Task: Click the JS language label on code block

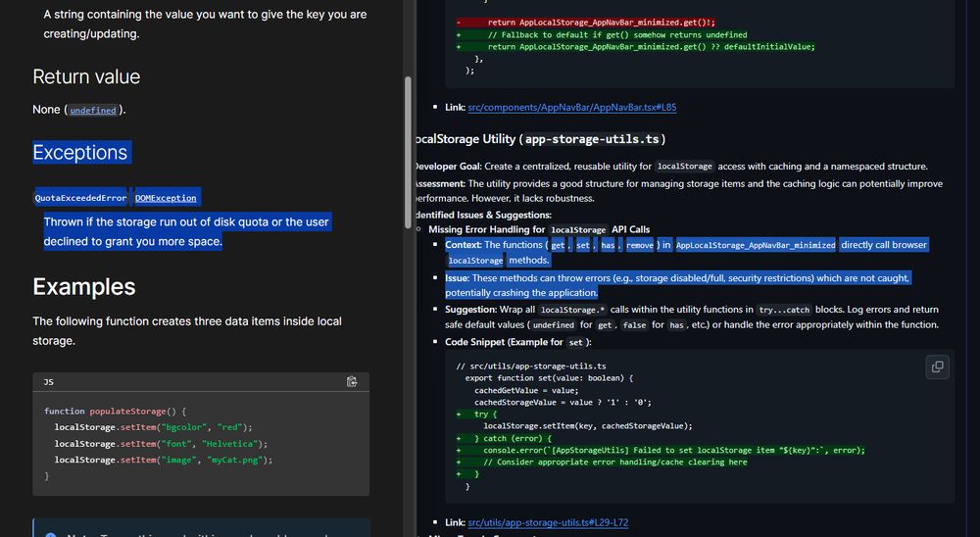Action: 49,382
